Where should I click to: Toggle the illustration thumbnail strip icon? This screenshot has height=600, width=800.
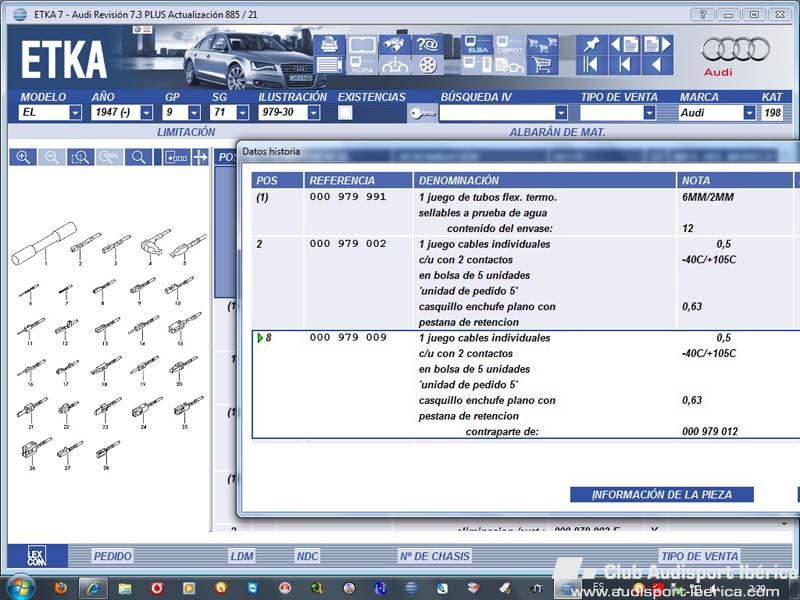click(177, 157)
